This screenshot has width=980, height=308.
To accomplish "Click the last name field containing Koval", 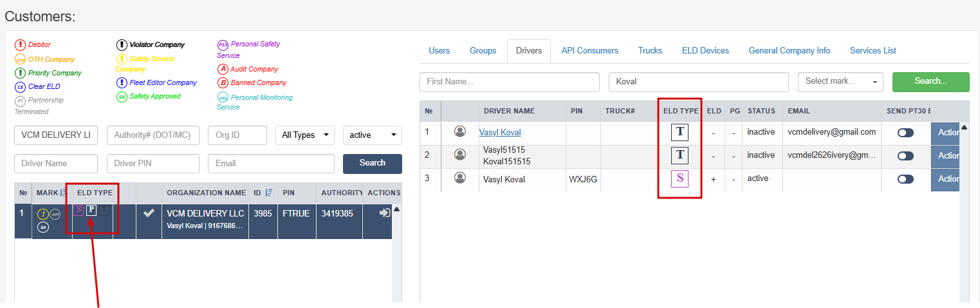I will click(699, 82).
